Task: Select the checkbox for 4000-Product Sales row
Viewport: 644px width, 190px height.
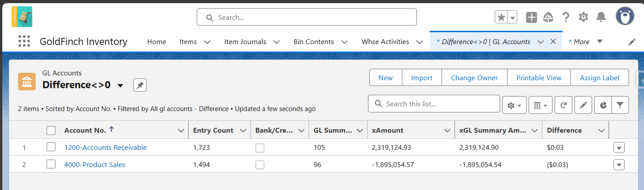Action: (x=51, y=164)
